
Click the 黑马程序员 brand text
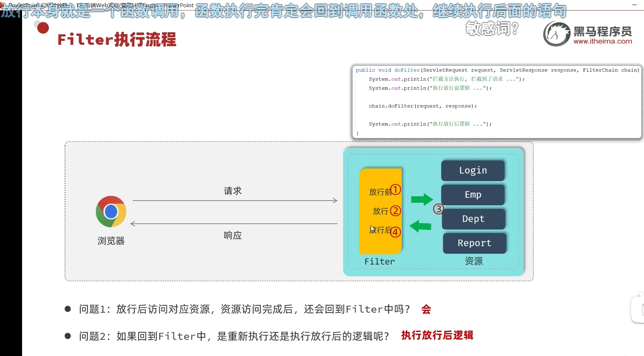click(603, 31)
